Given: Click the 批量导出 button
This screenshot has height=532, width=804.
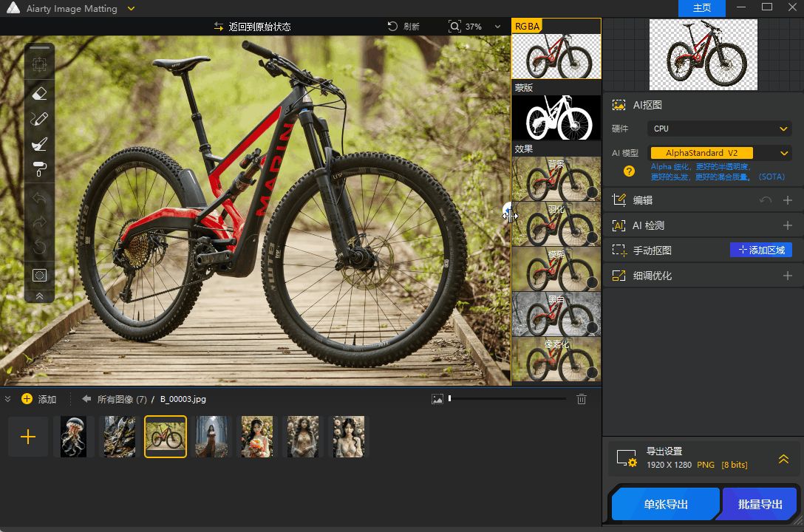Looking at the screenshot, I should [x=760, y=505].
